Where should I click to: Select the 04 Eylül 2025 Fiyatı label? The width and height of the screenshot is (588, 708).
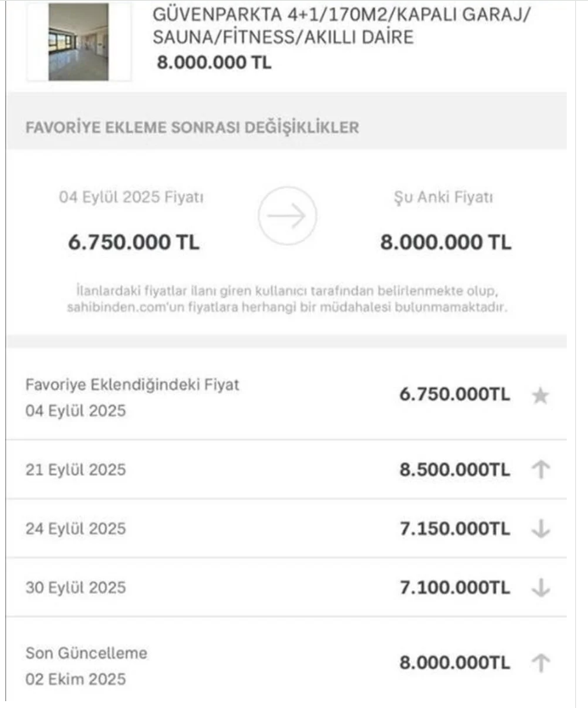point(131,197)
